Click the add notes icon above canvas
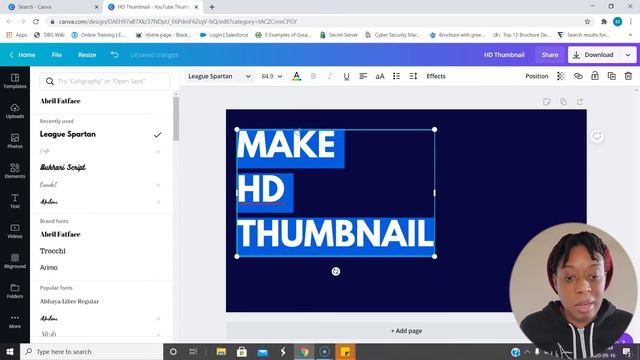The image size is (640, 360). [x=547, y=102]
